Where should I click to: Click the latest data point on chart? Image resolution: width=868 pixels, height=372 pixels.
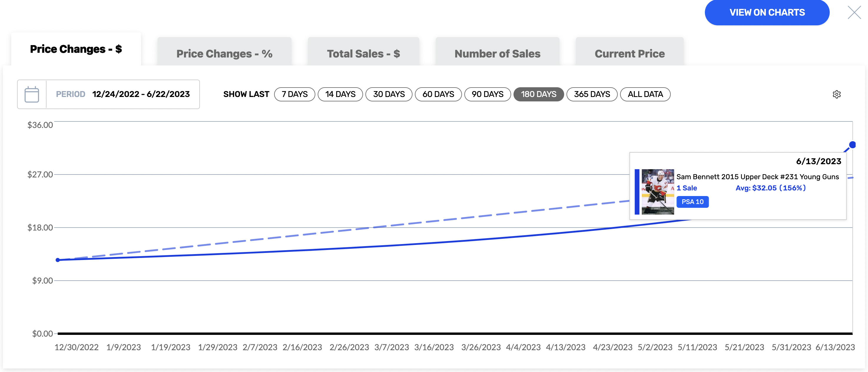[852, 145]
